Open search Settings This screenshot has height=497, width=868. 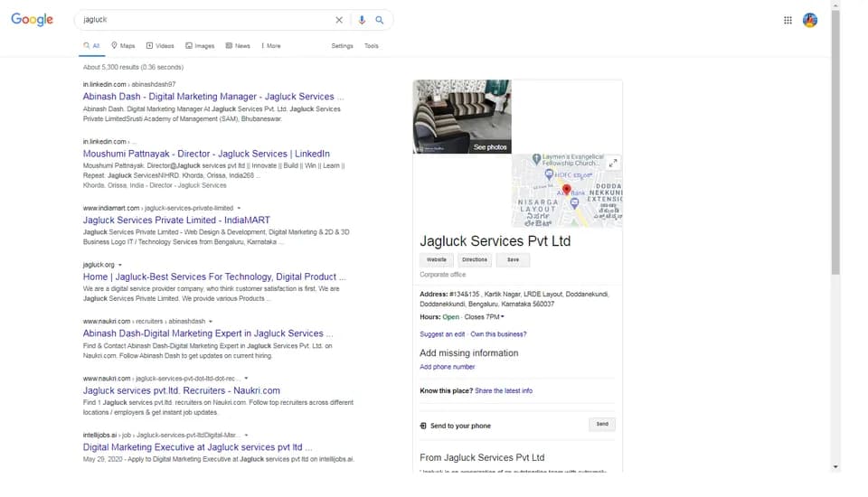pos(342,46)
